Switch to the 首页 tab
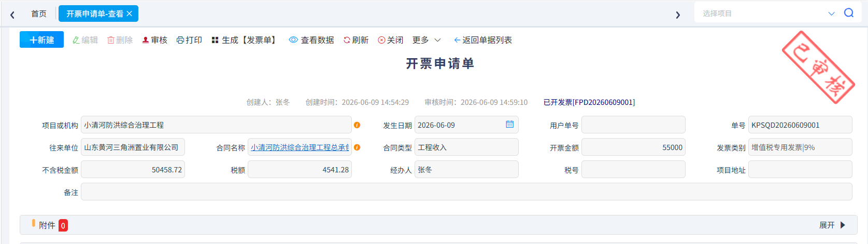868x244 pixels. (39, 13)
